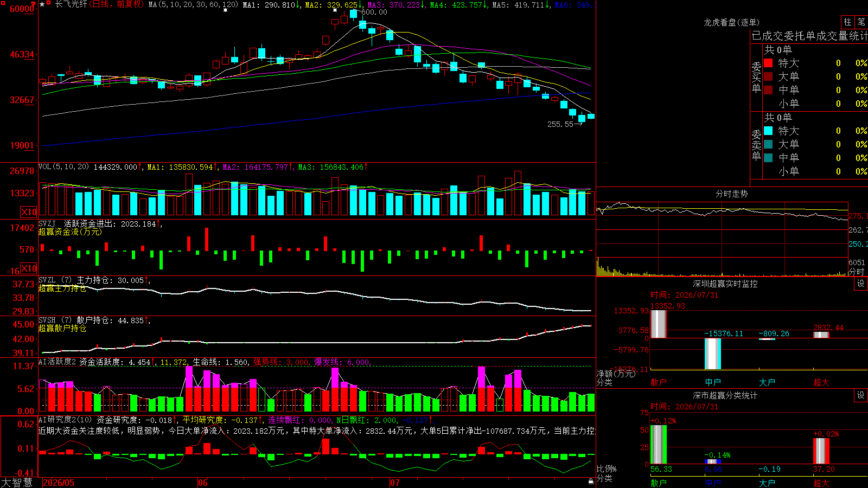Click the dark red 中单 buy-order swatch

[768, 90]
